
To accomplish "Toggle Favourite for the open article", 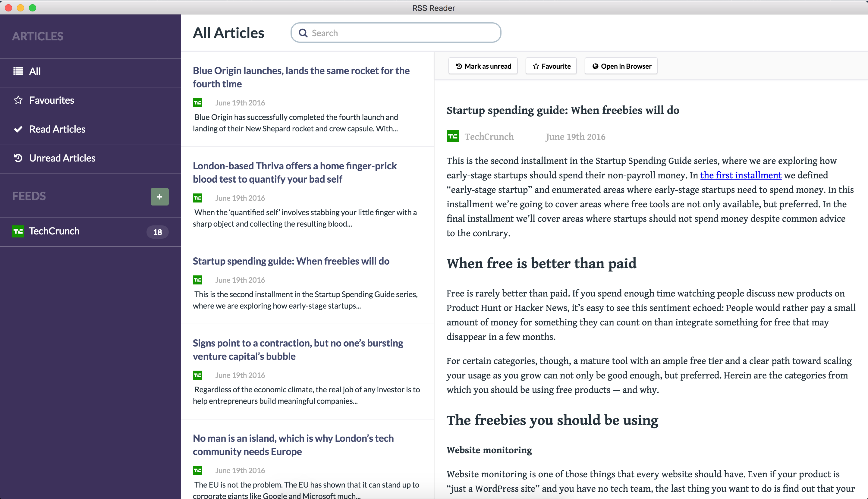I will (551, 66).
